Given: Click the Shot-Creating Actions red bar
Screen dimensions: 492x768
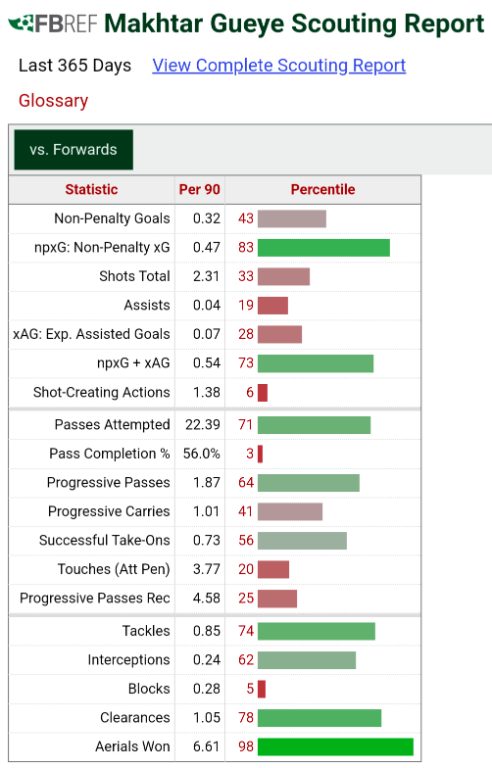Looking at the screenshot, I should click(263, 392).
